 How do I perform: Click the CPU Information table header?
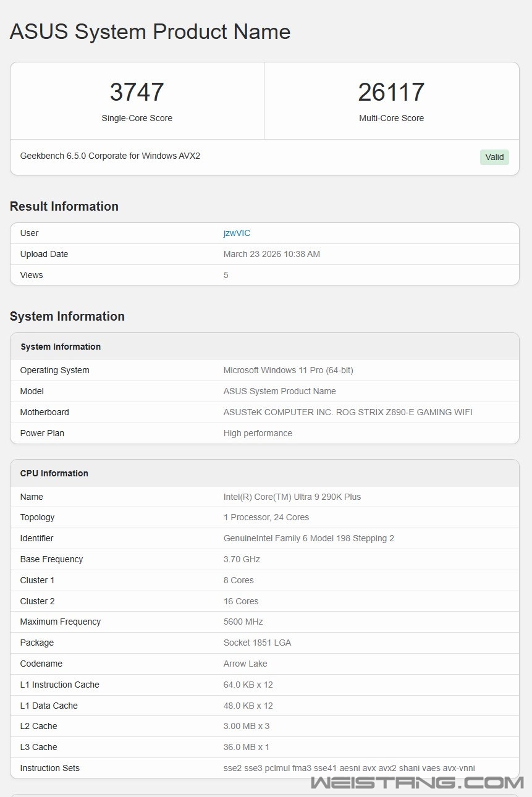coord(54,473)
